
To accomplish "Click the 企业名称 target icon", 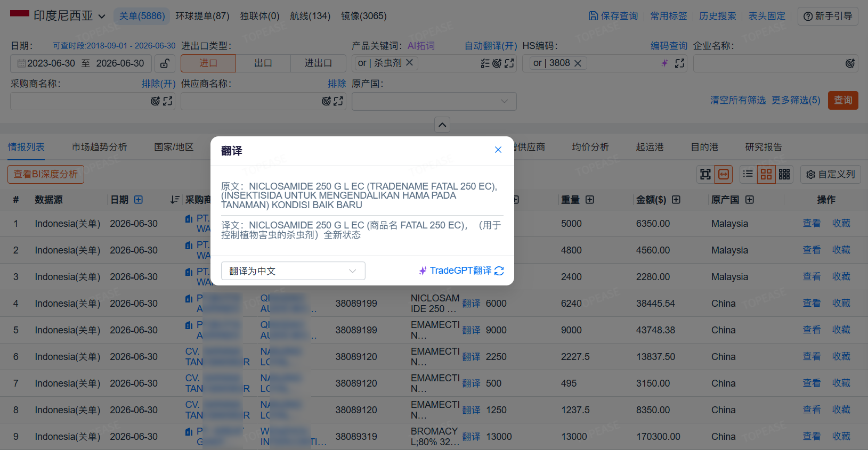I will pos(850,63).
